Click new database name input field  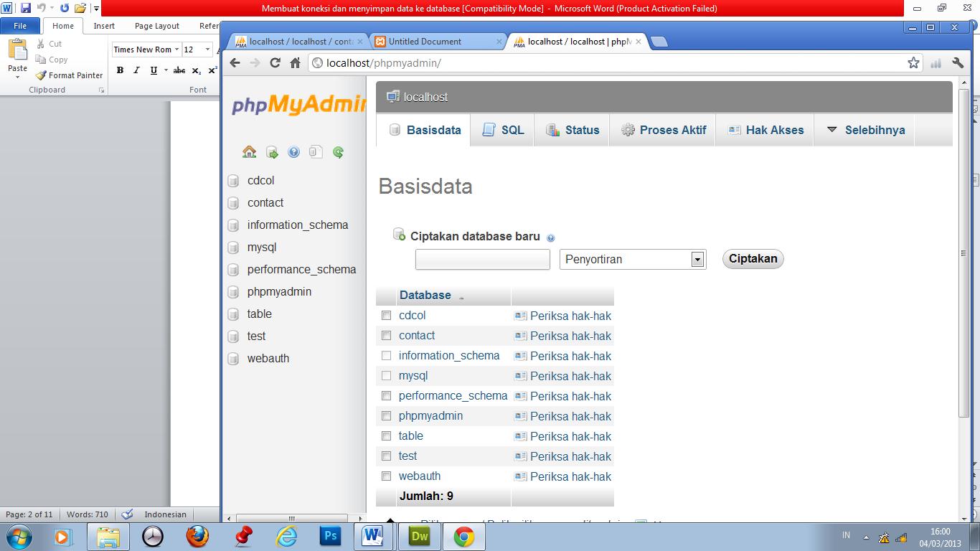[x=483, y=259]
